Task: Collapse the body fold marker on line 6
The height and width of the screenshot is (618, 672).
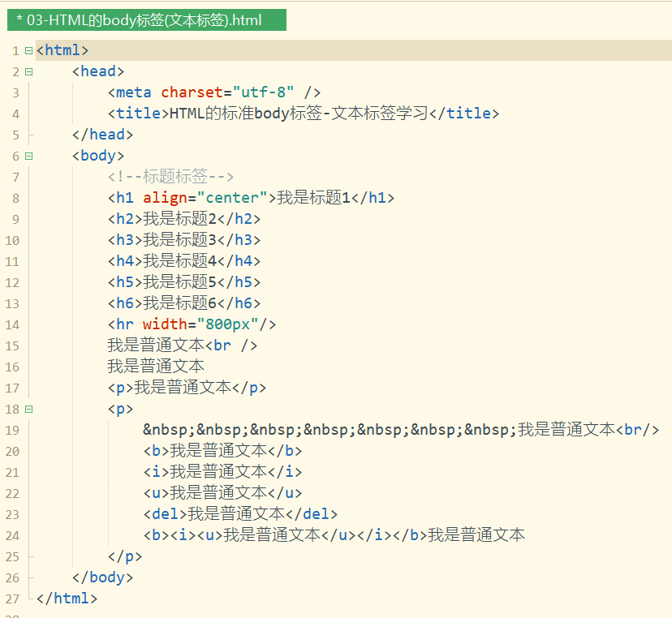Action: pos(28,156)
